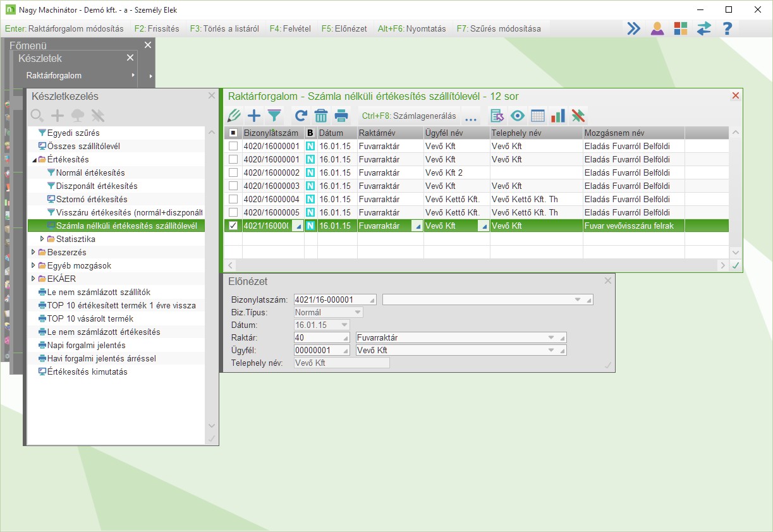This screenshot has width=773, height=532.
Task: Collapse the Értékesítés tree folder
Action: coord(33,160)
